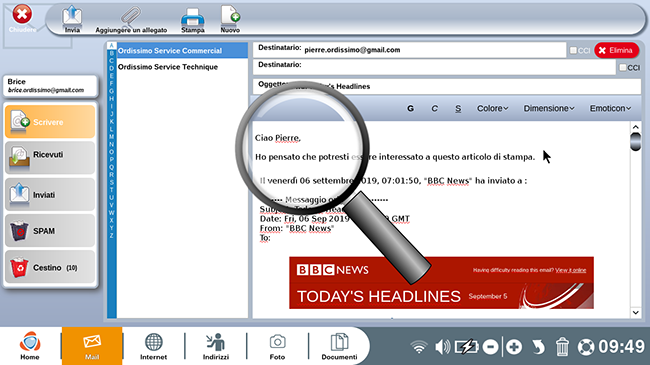The height and width of the screenshot is (365, 650).
Task: Open the Dimensione size dropdown
Action: point(549,108)
